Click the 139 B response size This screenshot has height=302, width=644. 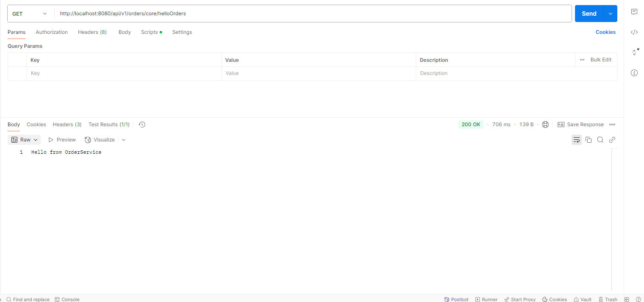tap(526, 125)
